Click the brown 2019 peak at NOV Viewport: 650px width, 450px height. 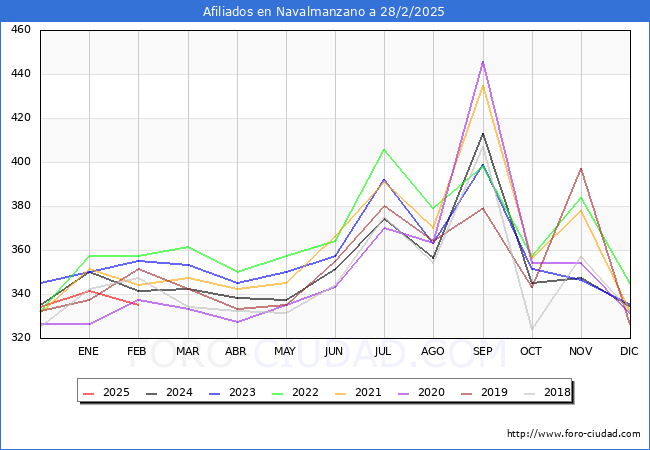pyautogui.click(x=581, y=169)
